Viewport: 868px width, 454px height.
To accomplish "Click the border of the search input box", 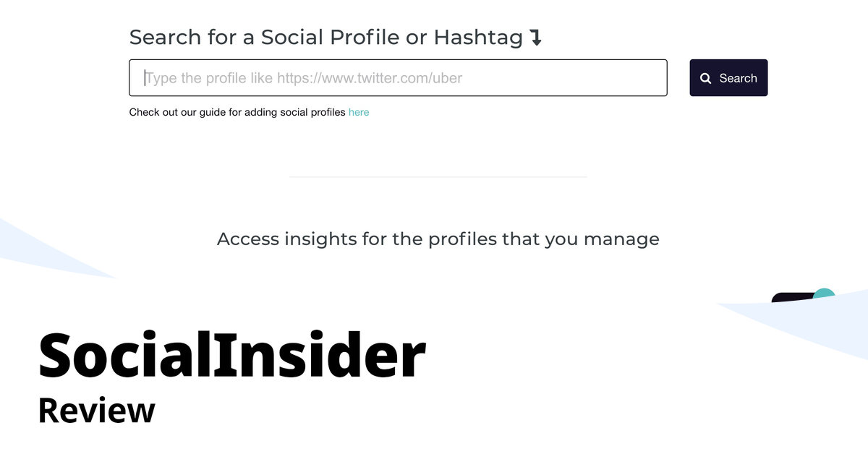I will tap(398, 60).
